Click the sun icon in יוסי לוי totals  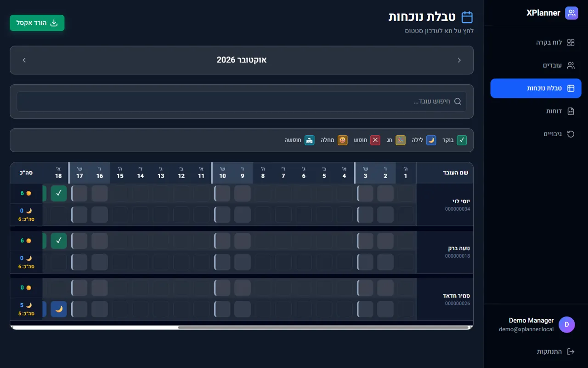click(x=28, y=193)
